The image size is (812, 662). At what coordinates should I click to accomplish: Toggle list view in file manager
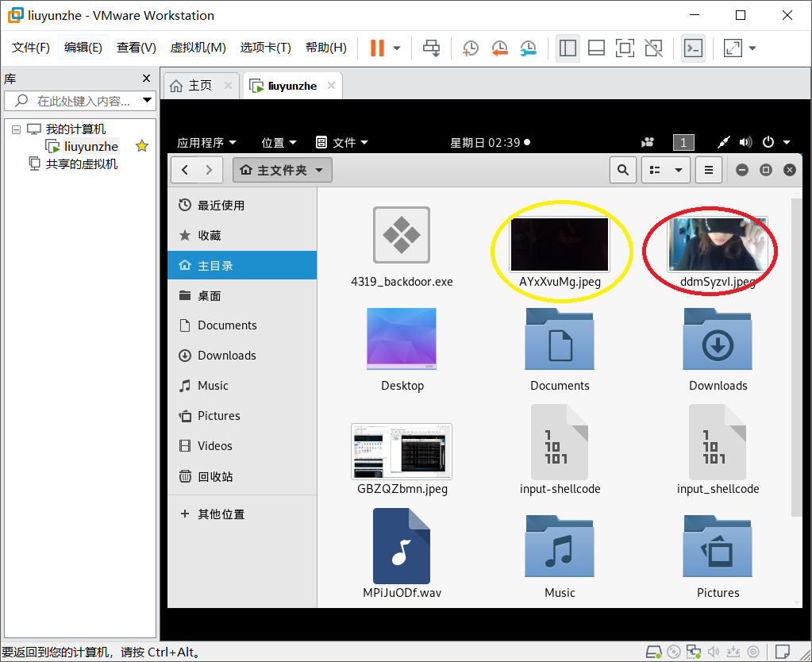pyautogui.click(x=655, y=170)
